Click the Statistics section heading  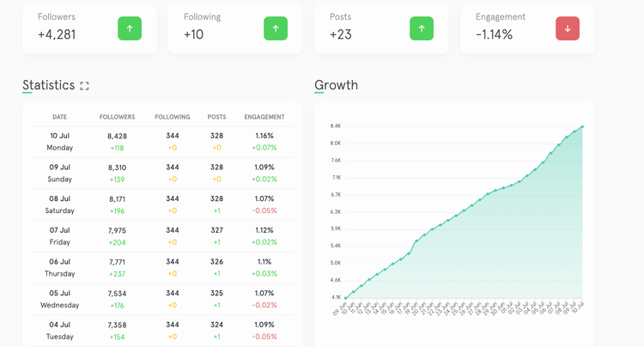coord(49,85)
